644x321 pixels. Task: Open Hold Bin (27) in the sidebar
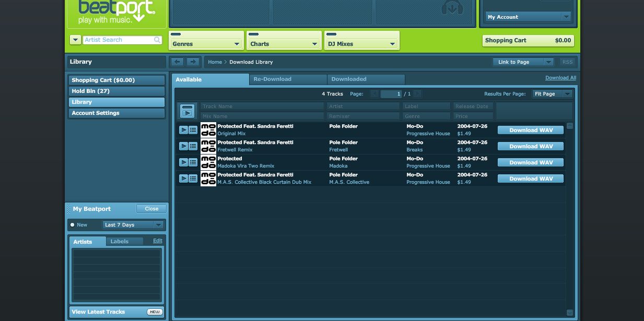pyautogui.click(x=116, y=91)
